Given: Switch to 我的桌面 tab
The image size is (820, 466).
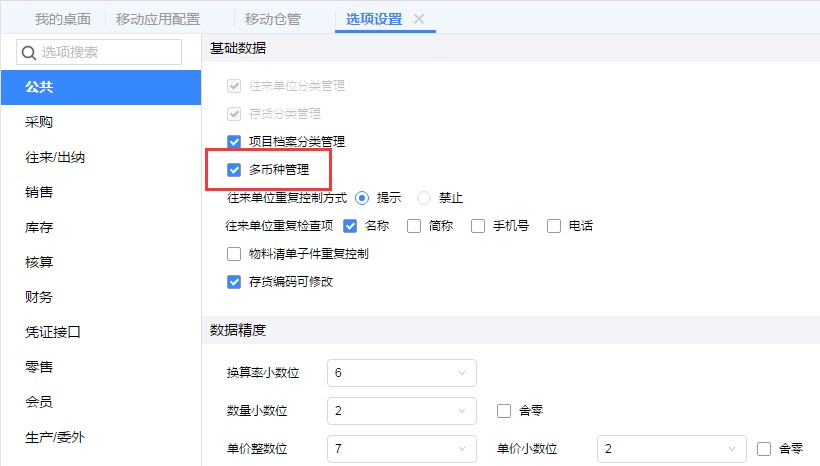Looking at the screenshot, I should tap(63, 19).
